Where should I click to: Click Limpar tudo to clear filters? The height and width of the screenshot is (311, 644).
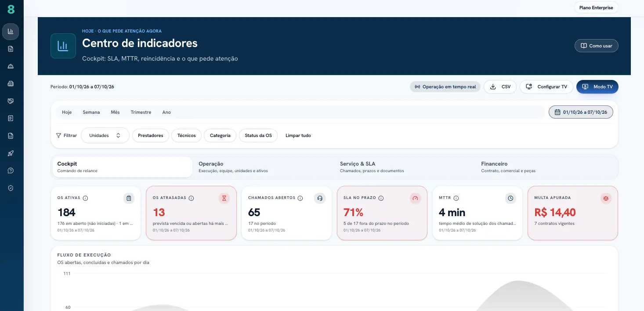click(298, 135)
